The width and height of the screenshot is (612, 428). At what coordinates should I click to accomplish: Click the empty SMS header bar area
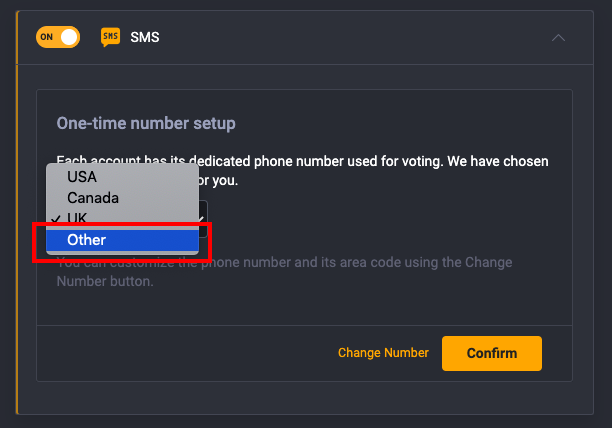(x=351, y=37)
